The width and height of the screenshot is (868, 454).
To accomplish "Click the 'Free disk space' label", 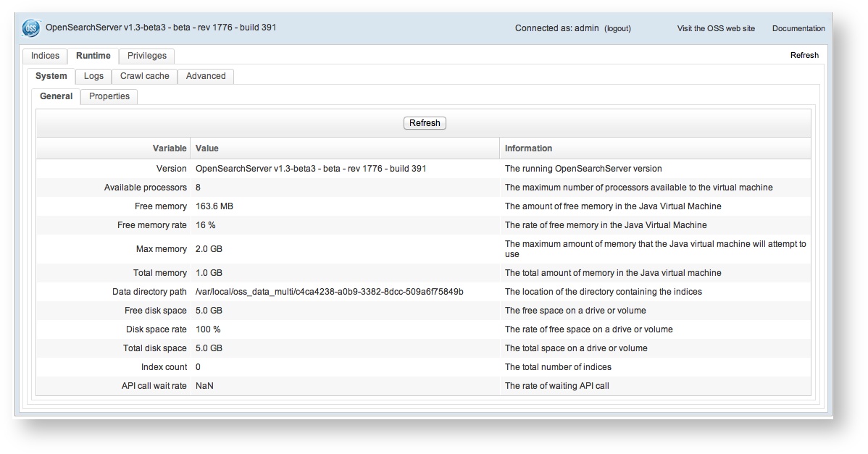I will tap(156, 310).
